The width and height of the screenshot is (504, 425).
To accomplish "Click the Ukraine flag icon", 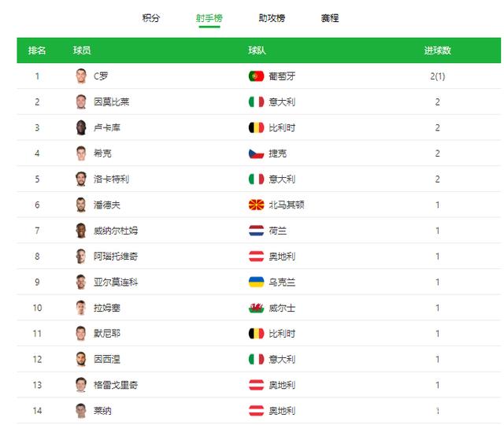I will point(256,282).
